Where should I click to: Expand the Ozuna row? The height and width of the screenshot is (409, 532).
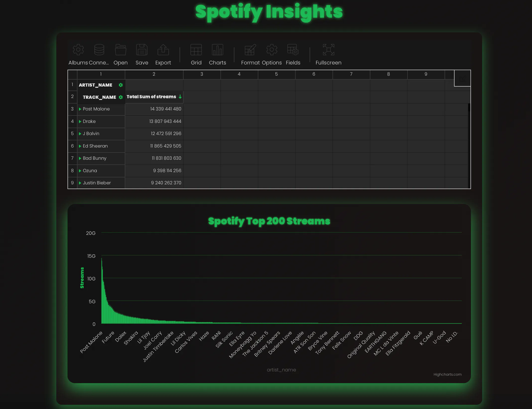click(x=80, y=171)
